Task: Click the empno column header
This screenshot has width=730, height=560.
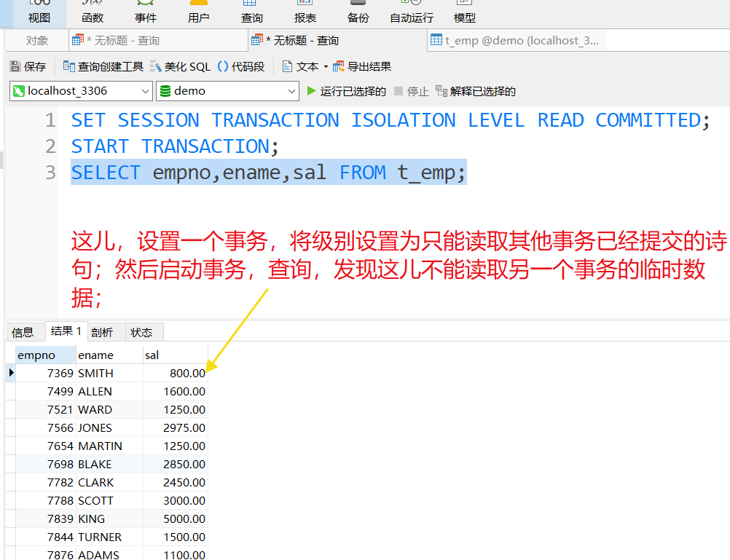Action: point(46,355)
